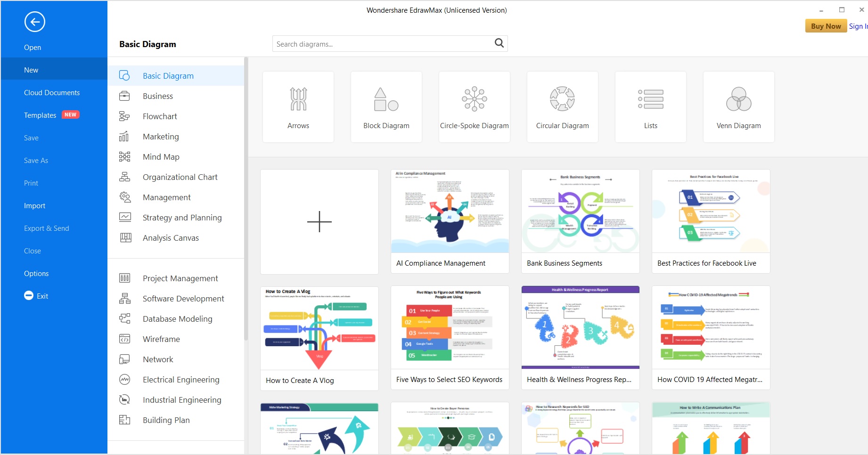Click the back arrow at top left
This screenshot has height=455, width=868.
point(34,22)
